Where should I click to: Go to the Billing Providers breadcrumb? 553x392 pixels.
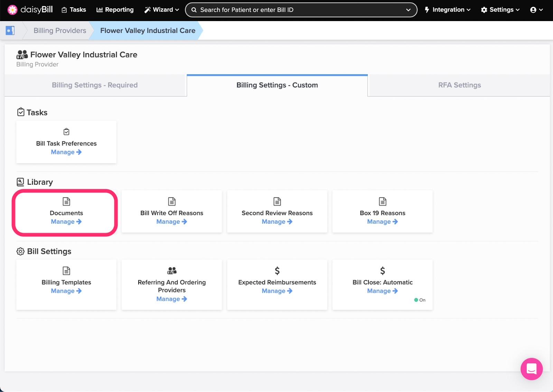coord(60,30)
